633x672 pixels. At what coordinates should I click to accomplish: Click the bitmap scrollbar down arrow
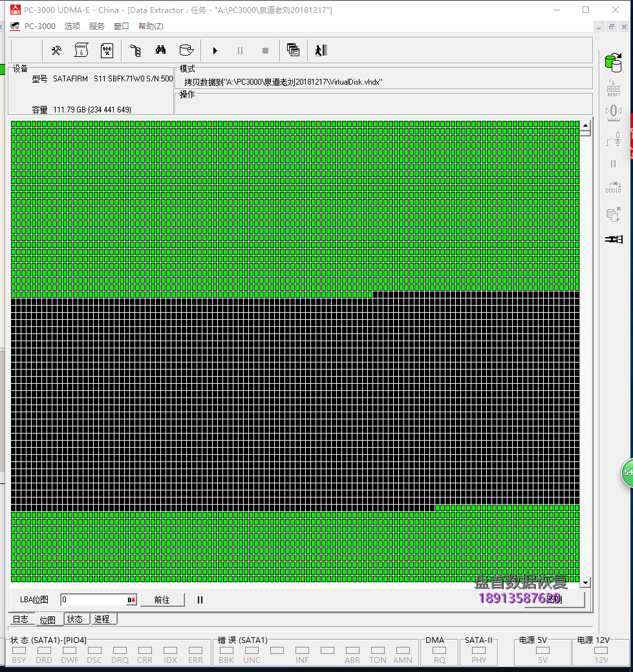coord(585,583)
